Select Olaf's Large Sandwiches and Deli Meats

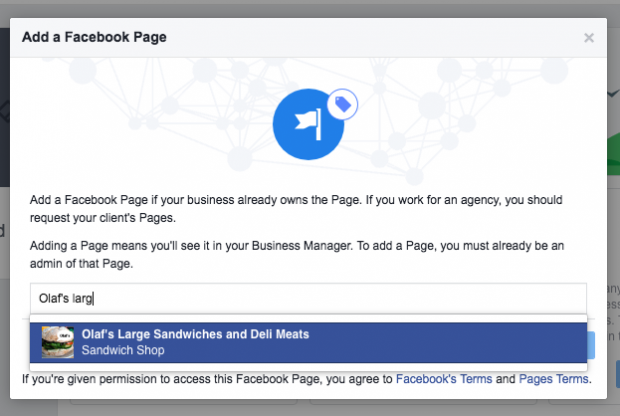(x=308, y=342)
